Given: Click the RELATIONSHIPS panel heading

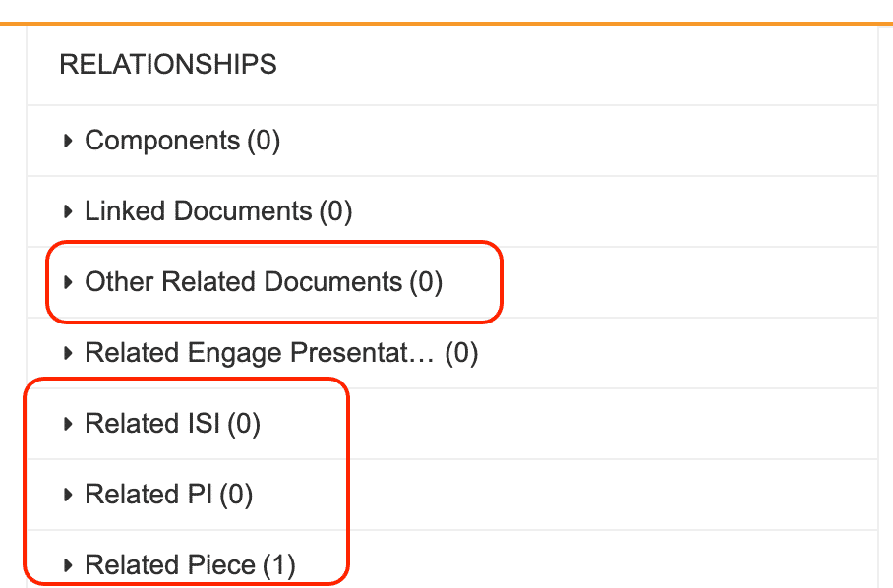Looking at the screenshot, I should click(x=168, y=65).
